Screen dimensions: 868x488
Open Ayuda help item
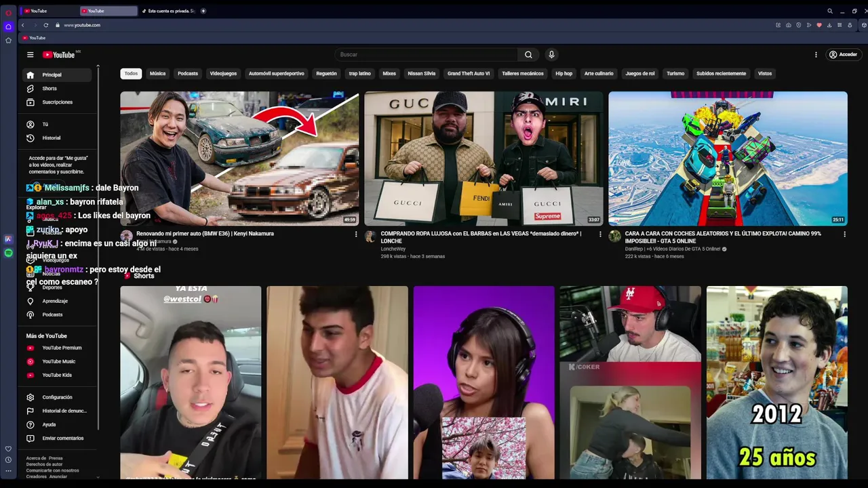[x=58, y=424]
